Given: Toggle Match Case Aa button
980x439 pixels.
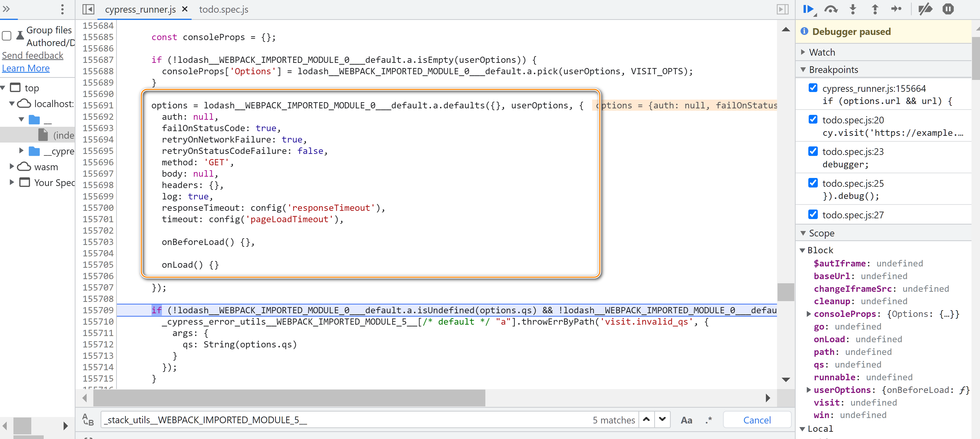Looking at the screenshot, I should click(686, 420).
